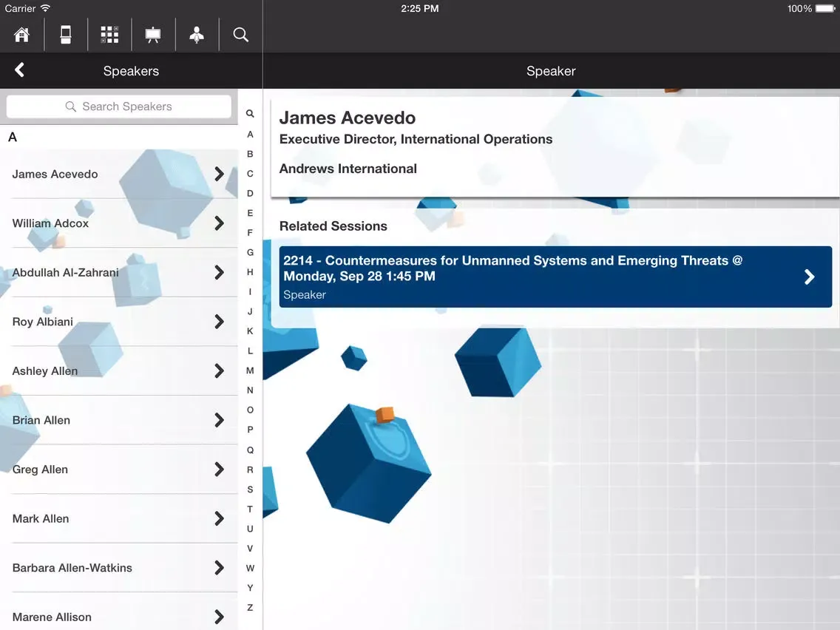Viewport: 840px width, 630px height.
Task: Jump to letter D in index
Action: (250, 194)
